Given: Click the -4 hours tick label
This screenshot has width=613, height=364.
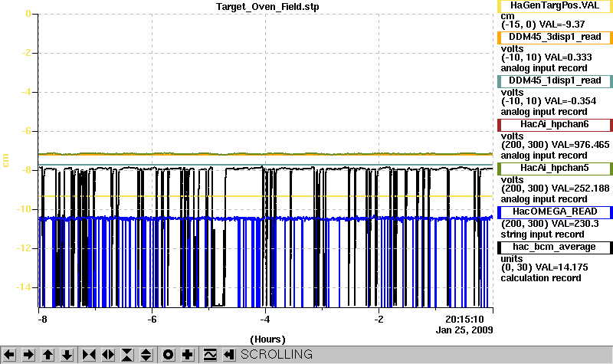Looking at the screenshot, I should point(265,320).
